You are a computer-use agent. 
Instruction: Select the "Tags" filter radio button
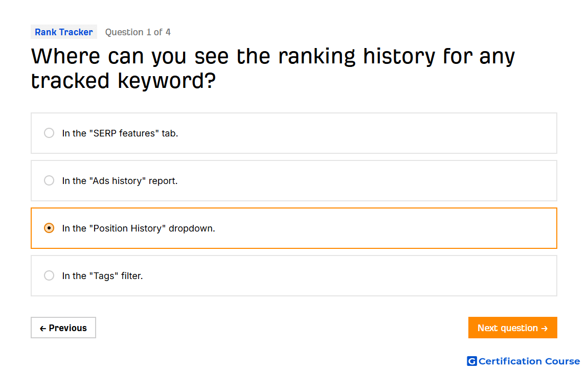coord(49,276)
